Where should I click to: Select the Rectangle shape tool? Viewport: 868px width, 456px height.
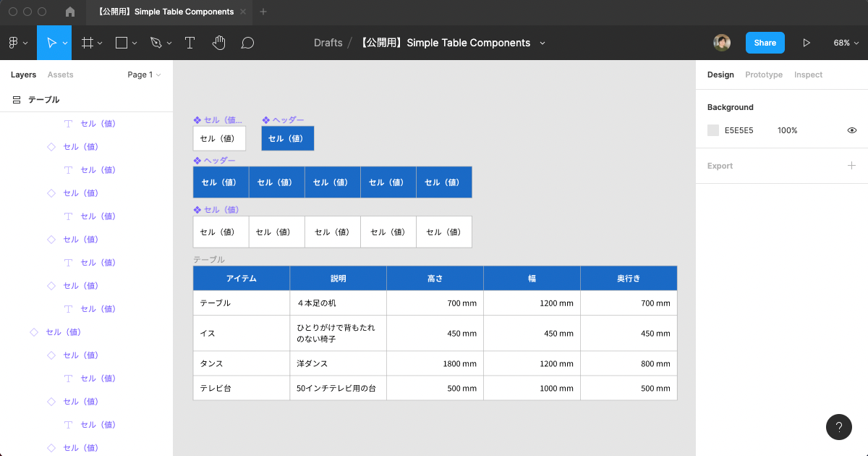pyautogui.click(x=122, y=43)
